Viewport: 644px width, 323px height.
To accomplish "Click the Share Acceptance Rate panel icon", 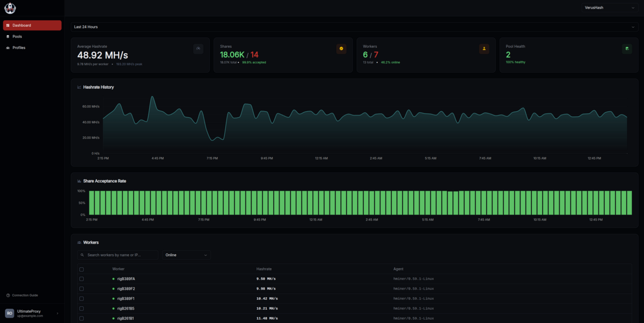I will pyautogui.click(x=79, y=181).
